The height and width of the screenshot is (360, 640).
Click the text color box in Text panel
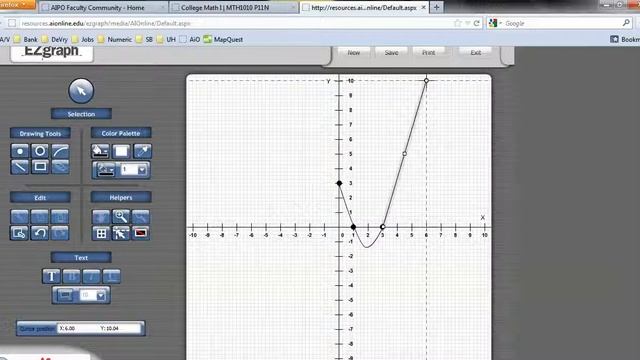pos(65,295)
